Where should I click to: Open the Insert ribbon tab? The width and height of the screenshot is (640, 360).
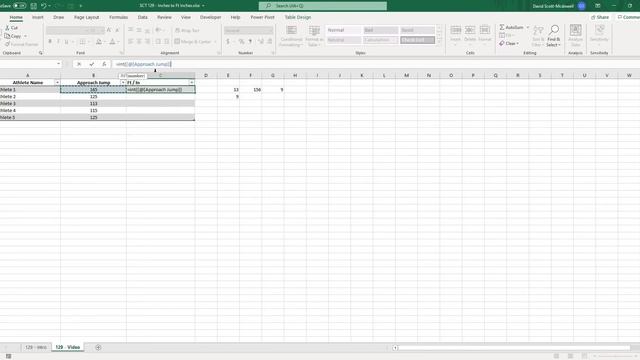click(x=38, y=17)
